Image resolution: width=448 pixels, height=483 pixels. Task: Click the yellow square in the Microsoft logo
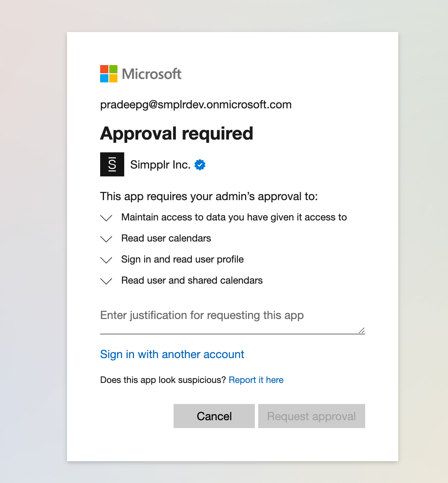114,79
